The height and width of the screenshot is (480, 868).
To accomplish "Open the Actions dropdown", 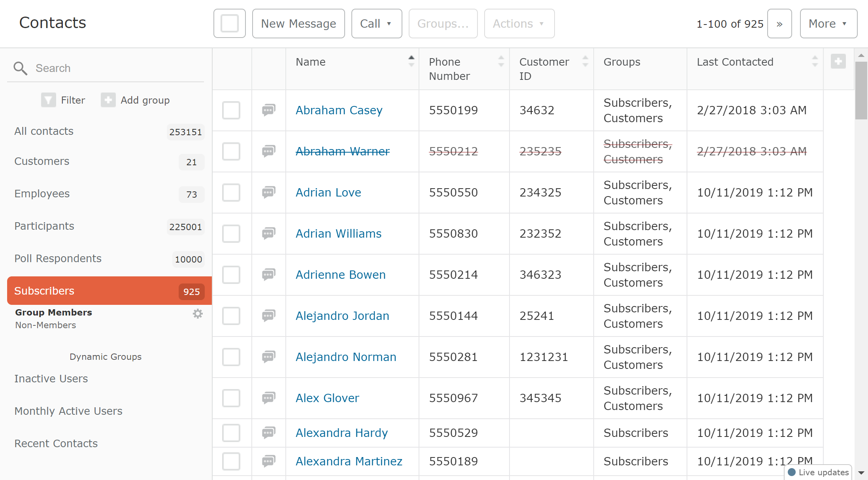I will [519, 24].
